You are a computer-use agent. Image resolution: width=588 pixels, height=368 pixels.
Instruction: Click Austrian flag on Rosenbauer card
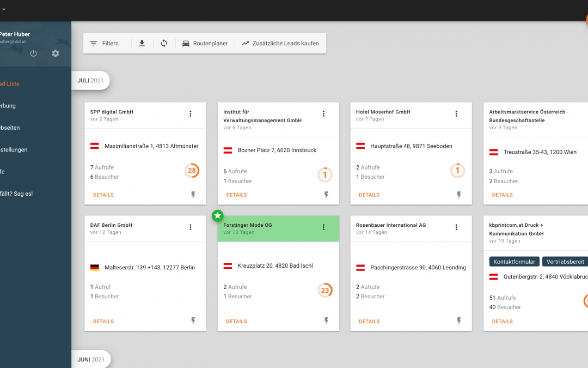click(360, 268)
